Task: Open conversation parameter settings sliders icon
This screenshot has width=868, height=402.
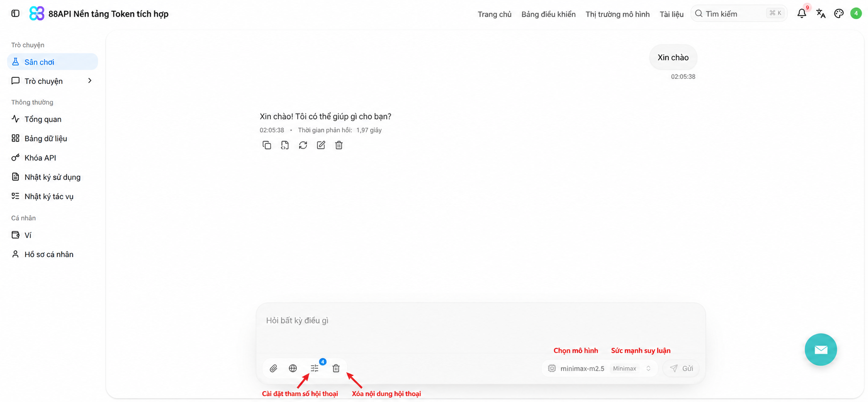Action: [315, 369]
